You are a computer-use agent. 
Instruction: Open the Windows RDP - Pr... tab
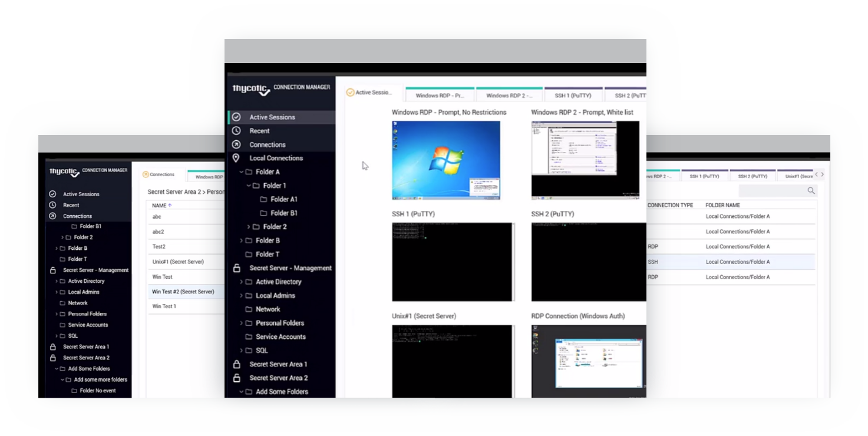coord(440,95)
